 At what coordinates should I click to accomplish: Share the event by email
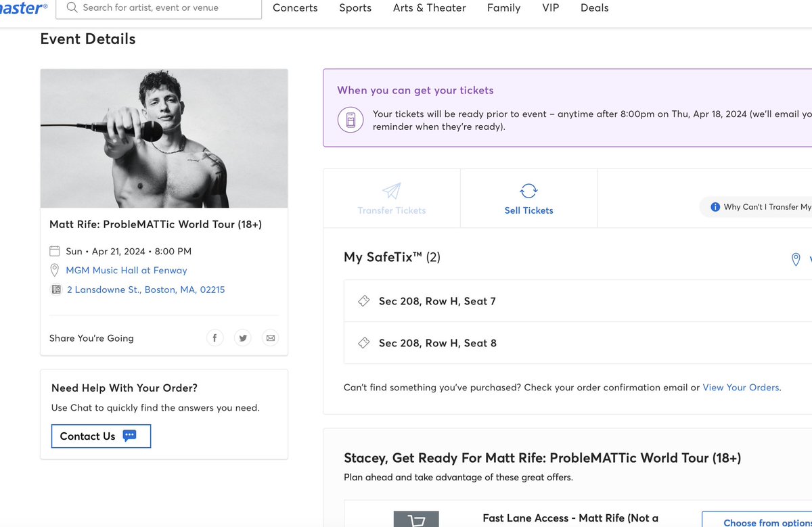[271, 338]
